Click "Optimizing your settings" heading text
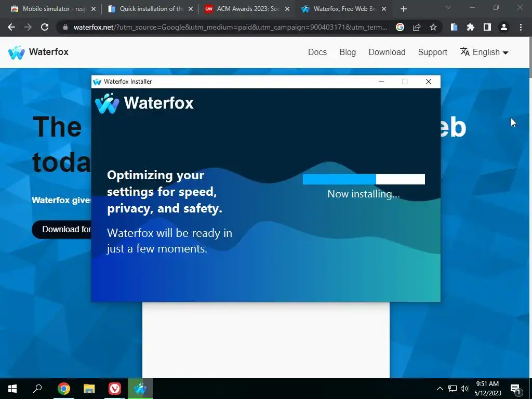This screenshot has width=532, height=399. tap(165, 192)
